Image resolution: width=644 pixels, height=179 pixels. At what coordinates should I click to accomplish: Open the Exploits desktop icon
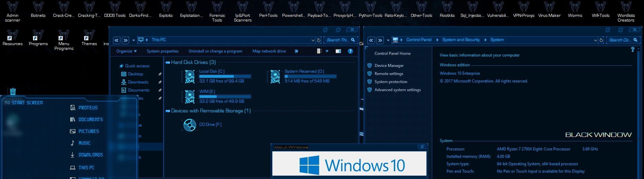tap(166, 10)
